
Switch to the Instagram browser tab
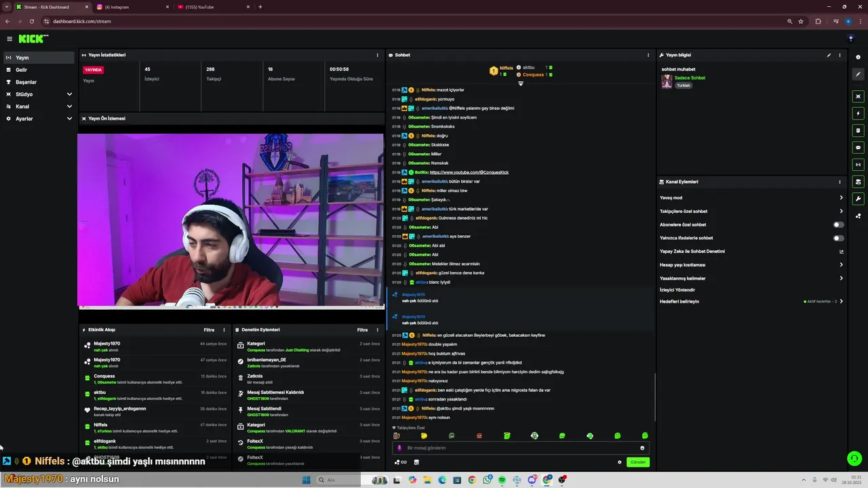[x=133, y=7]
